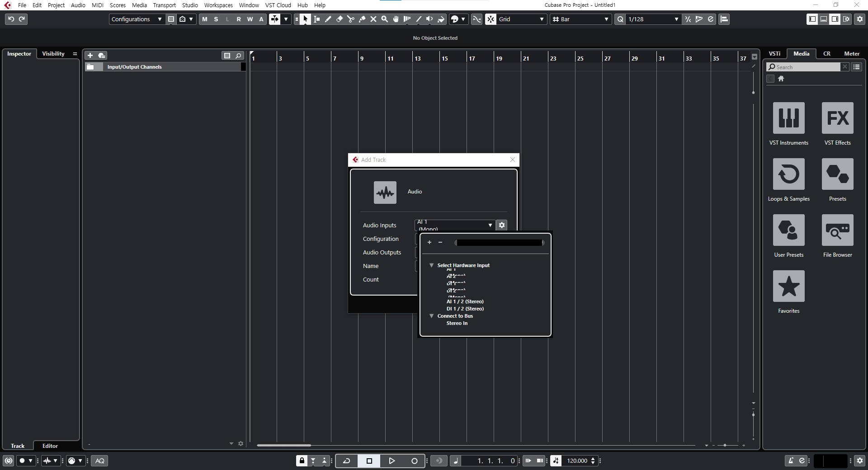Collapse the Select Hardware Input section
868x470 pixels.
coord(431,265)
